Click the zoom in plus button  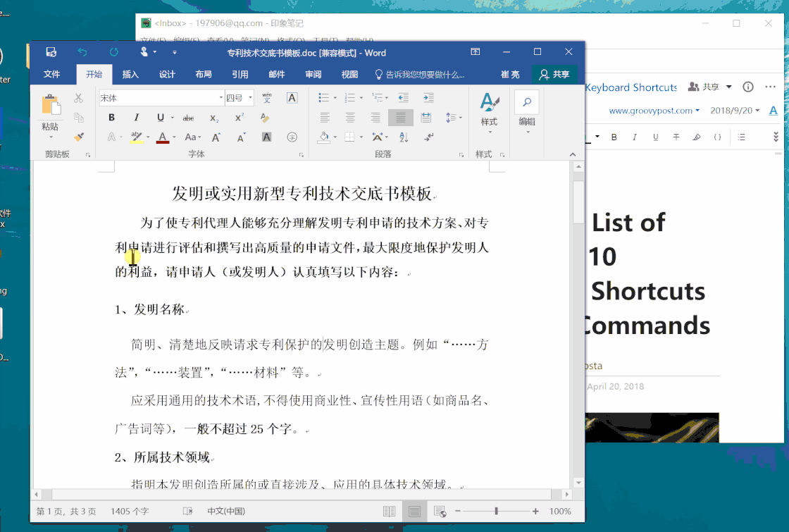[535, 511]
